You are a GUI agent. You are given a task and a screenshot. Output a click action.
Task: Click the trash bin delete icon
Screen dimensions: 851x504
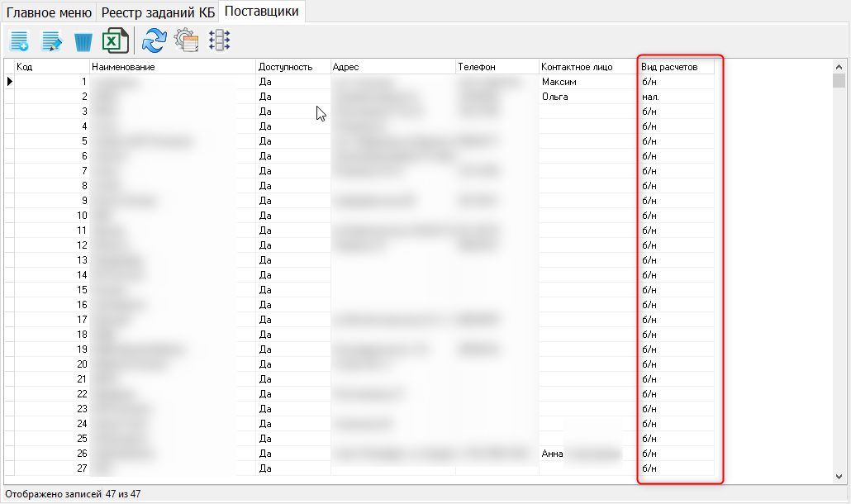pyautogui.click(x=83, y=40)
